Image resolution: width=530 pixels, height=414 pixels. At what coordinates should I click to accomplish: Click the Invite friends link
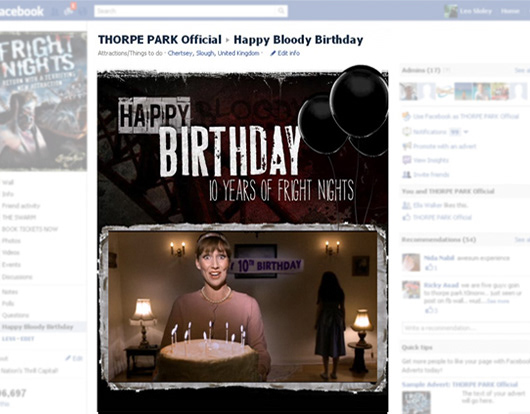pyautogui.click(x=431, y=175)
